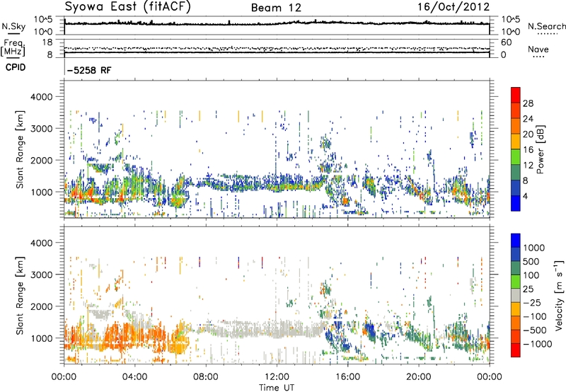566x392 pixels.
Task: Click the dotted line sample beneath 'N.Search'
Action: [x=547, y=33]
